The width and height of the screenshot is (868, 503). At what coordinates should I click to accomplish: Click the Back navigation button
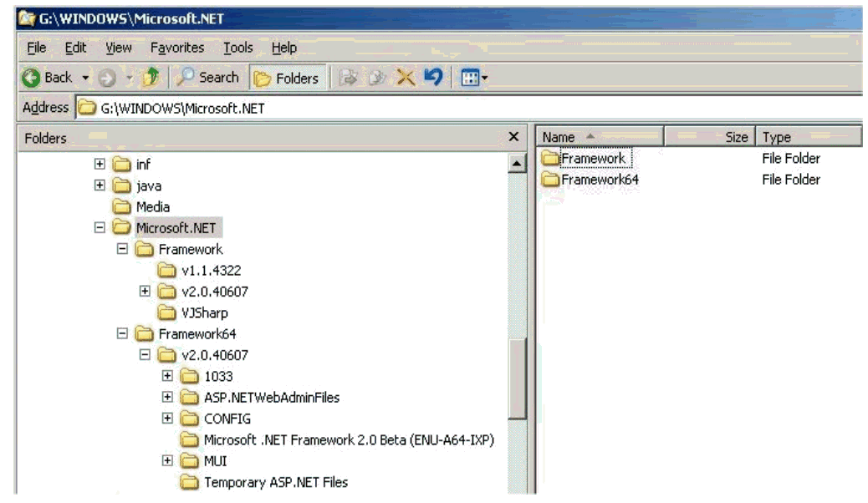[x=47, y=78]
